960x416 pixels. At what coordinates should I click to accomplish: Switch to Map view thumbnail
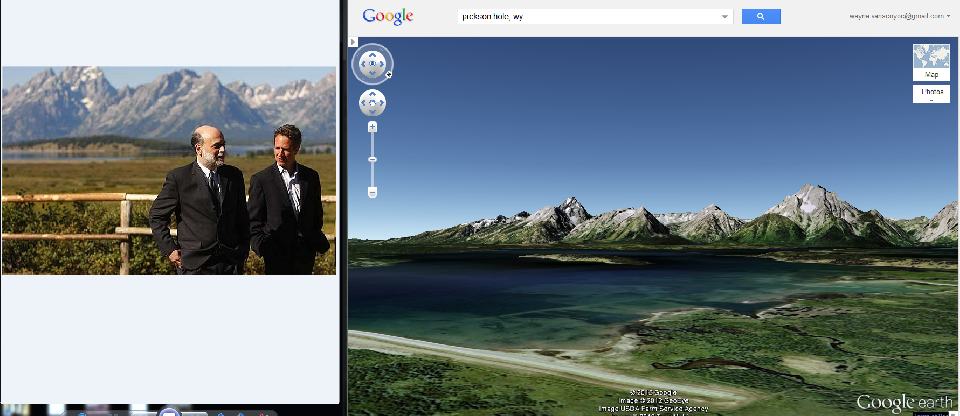pyautogui.click(x=931, y=62)
